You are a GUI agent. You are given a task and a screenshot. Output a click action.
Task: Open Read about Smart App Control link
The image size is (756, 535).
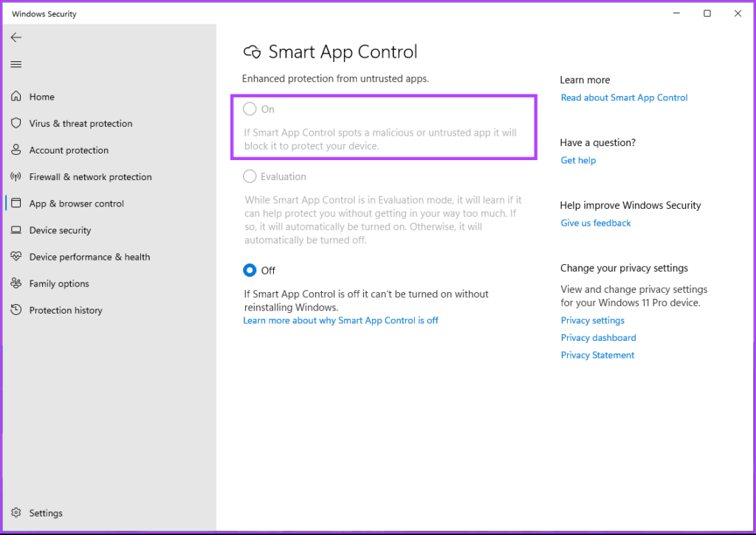click(x=624, y=97)
